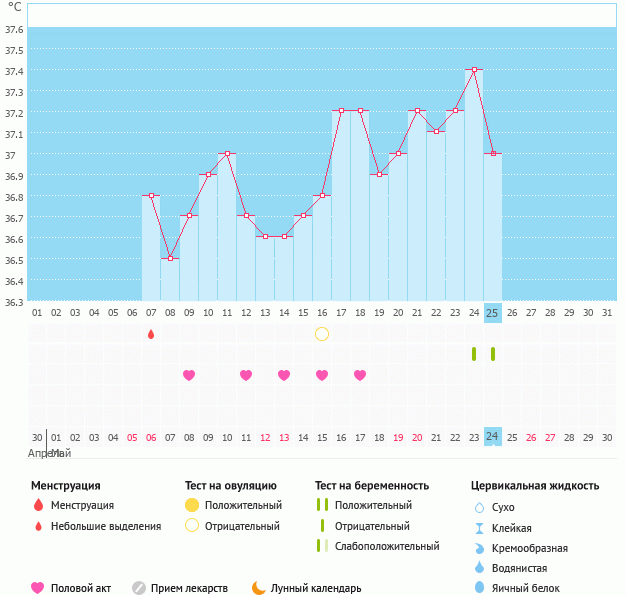Click the Менструация legend red drop
Screen dimensions: 626x595
[38, 505]
